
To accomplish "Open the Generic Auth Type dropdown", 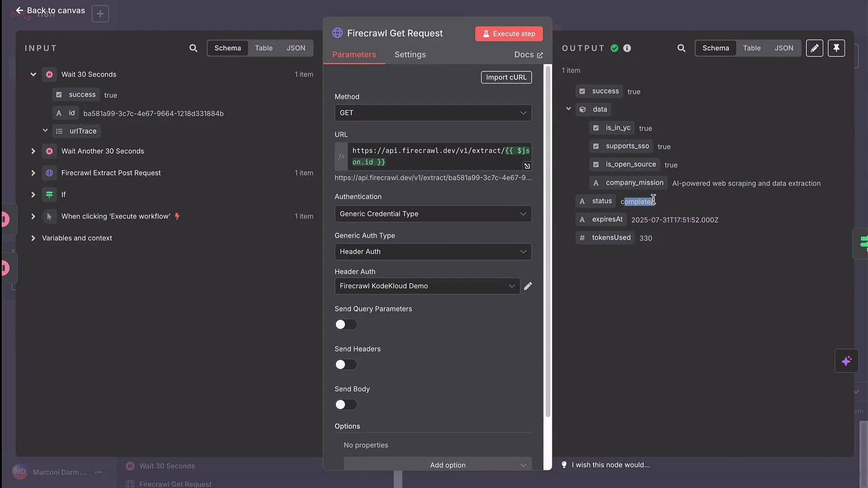I will point(433,252).
